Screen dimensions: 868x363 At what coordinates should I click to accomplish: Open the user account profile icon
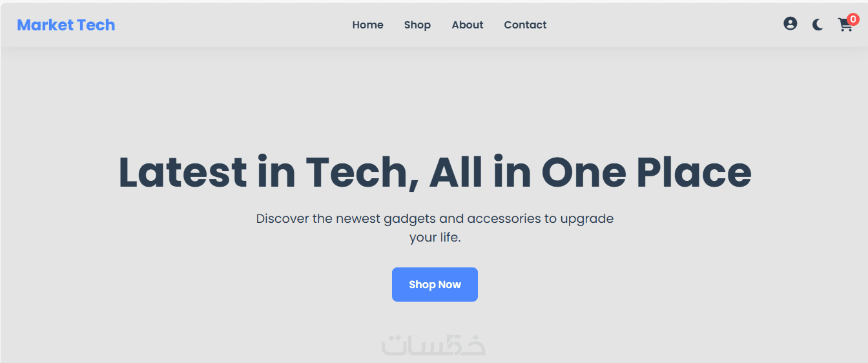(790, 24)
